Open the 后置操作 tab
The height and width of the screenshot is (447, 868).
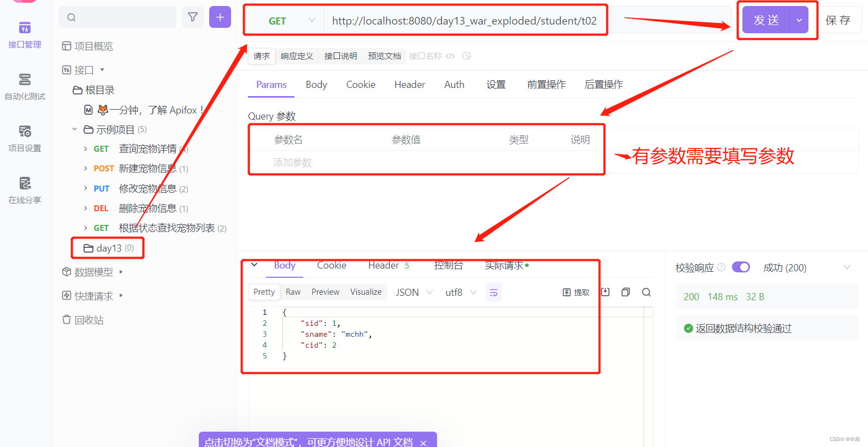pyautogui.click(x=604, y=85)
